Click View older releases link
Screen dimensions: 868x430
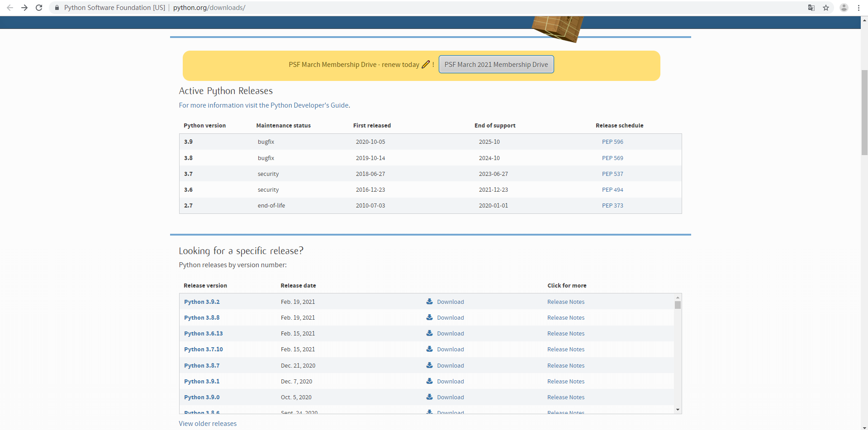tap(208, 424)
